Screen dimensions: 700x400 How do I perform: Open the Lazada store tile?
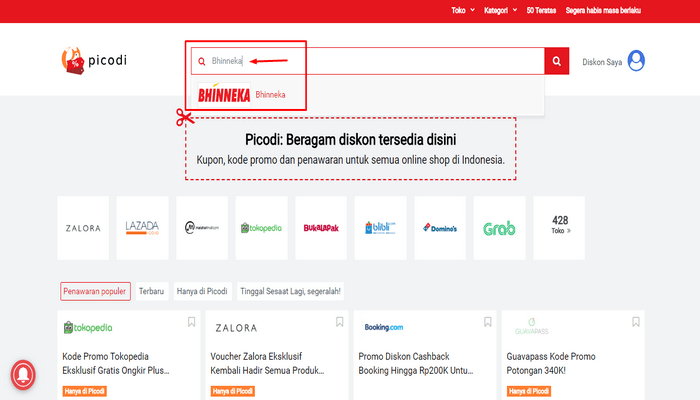[142, 228]
